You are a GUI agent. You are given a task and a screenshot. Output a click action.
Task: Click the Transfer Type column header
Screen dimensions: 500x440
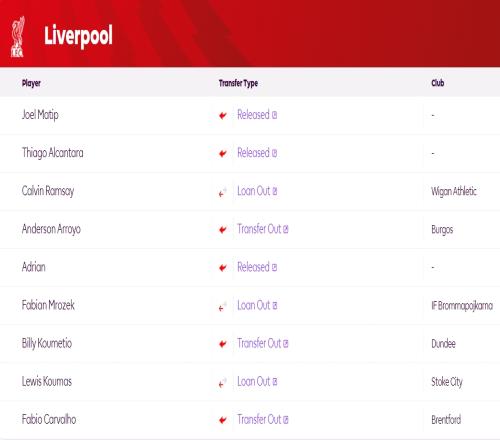(238, 83)
